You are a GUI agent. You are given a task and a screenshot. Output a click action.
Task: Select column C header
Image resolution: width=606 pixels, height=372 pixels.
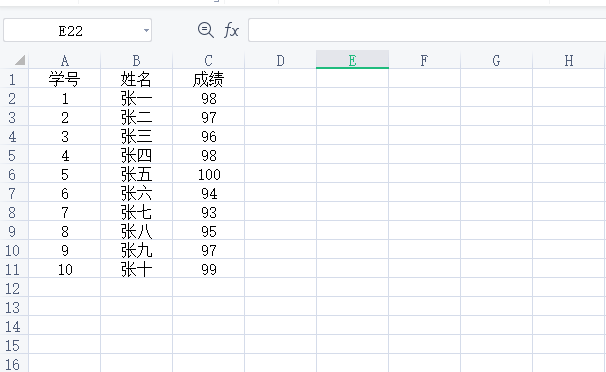point(208,60)
